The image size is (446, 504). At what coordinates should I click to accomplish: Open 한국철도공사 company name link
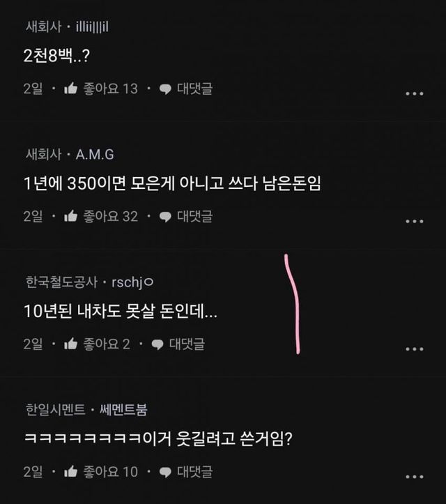coord(61,282)
